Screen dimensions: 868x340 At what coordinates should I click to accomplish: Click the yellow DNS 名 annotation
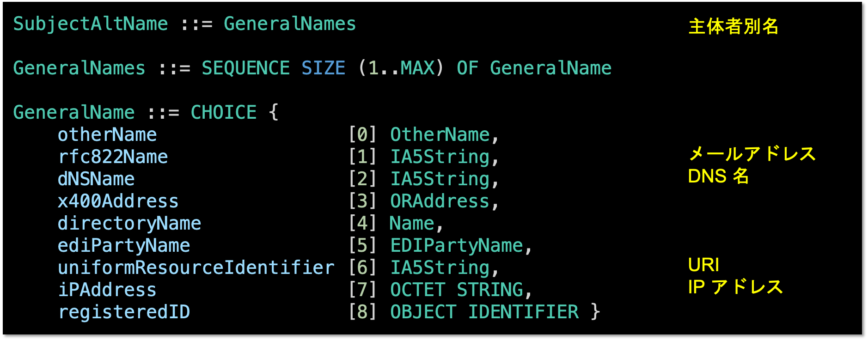click(718, 176)
